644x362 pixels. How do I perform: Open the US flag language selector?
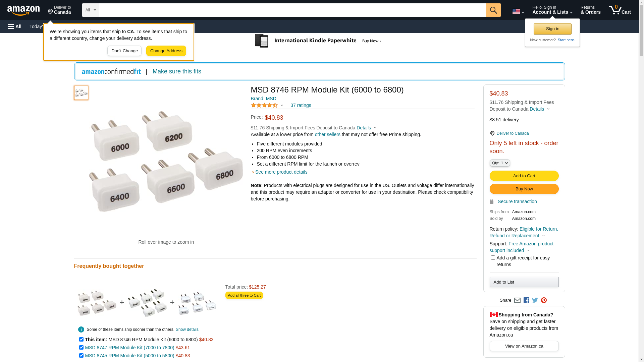(518, 11)
